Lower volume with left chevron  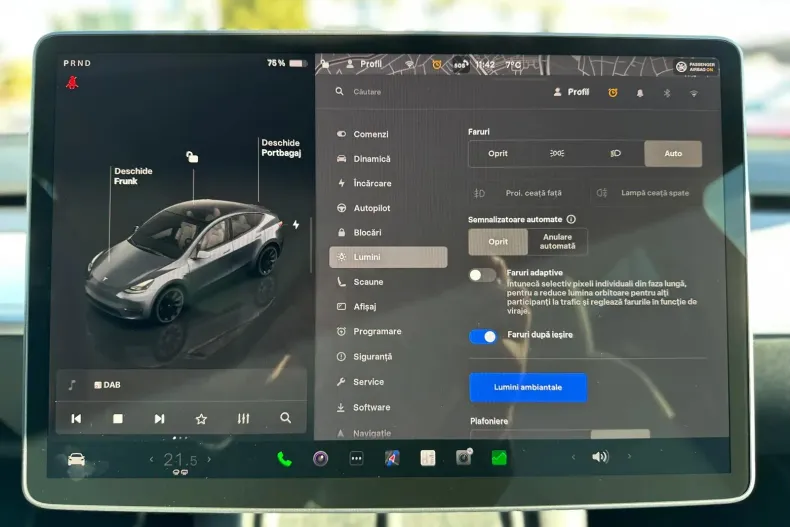[x=573, y=457]
